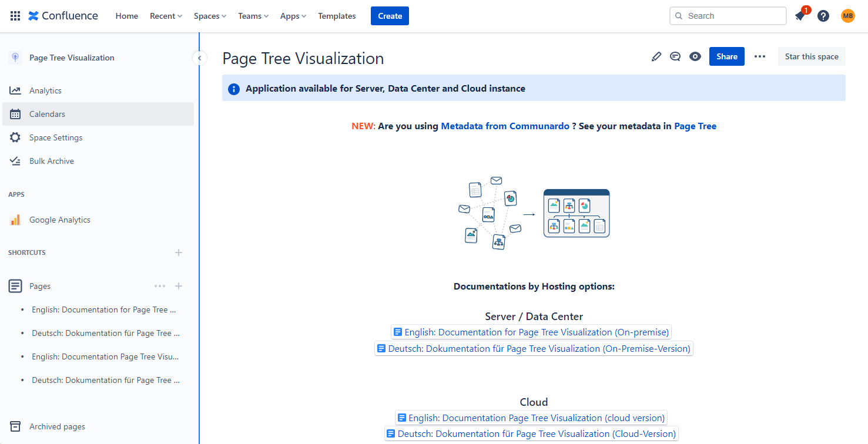This screenshot has height=444, width=868.
Task: Click the Page Tree Visualization space name
Action: point(72,58)
